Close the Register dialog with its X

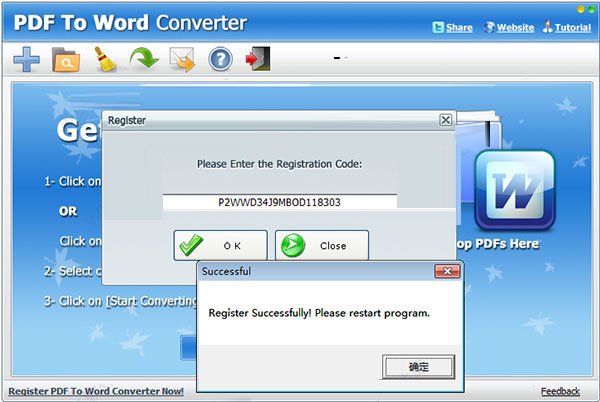coord(445,120)
